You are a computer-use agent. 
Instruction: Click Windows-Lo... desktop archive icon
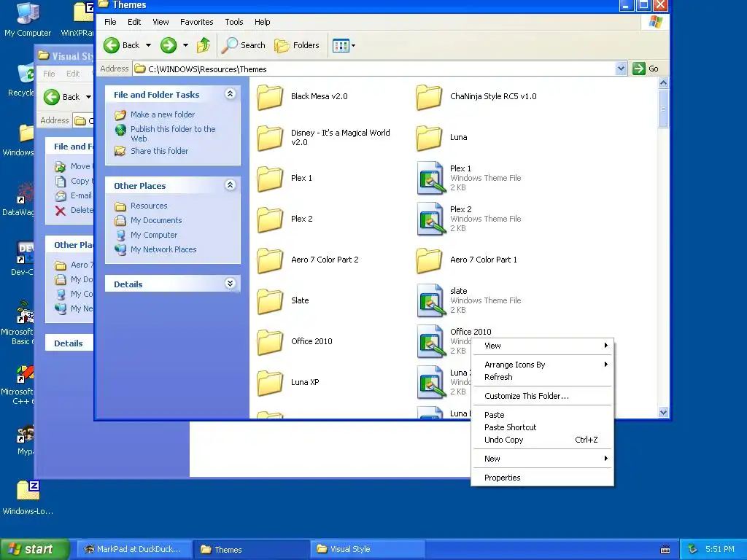(x=28, y=498)
